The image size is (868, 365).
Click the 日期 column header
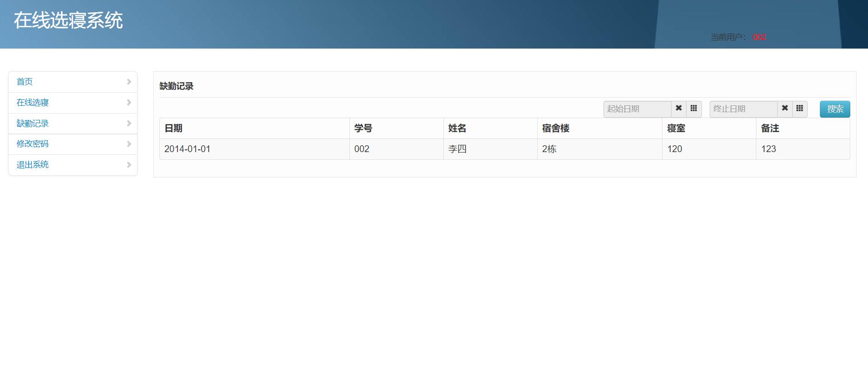click(255, 128)
